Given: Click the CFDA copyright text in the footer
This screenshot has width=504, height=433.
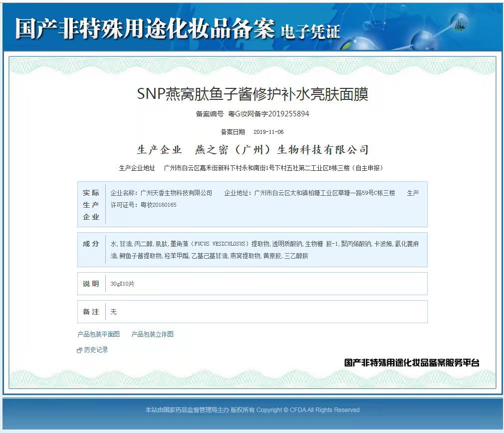Looking at the screenshot, I should [x=252, y=410].
